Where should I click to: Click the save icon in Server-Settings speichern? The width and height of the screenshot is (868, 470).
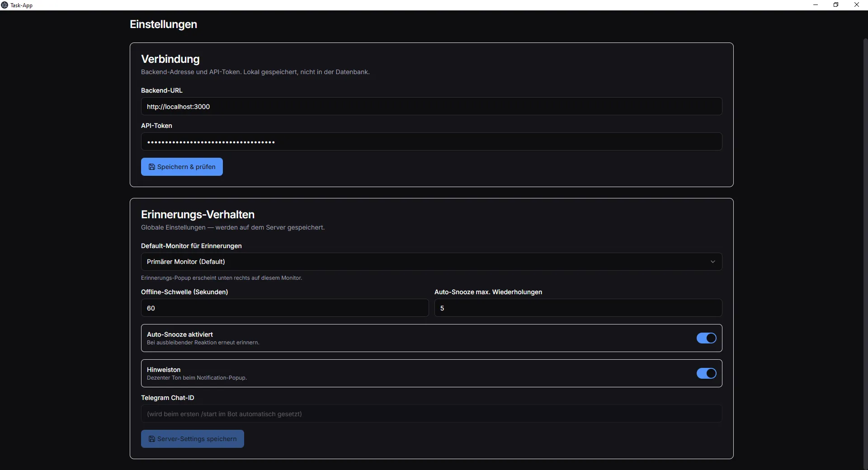pos(152,439)
